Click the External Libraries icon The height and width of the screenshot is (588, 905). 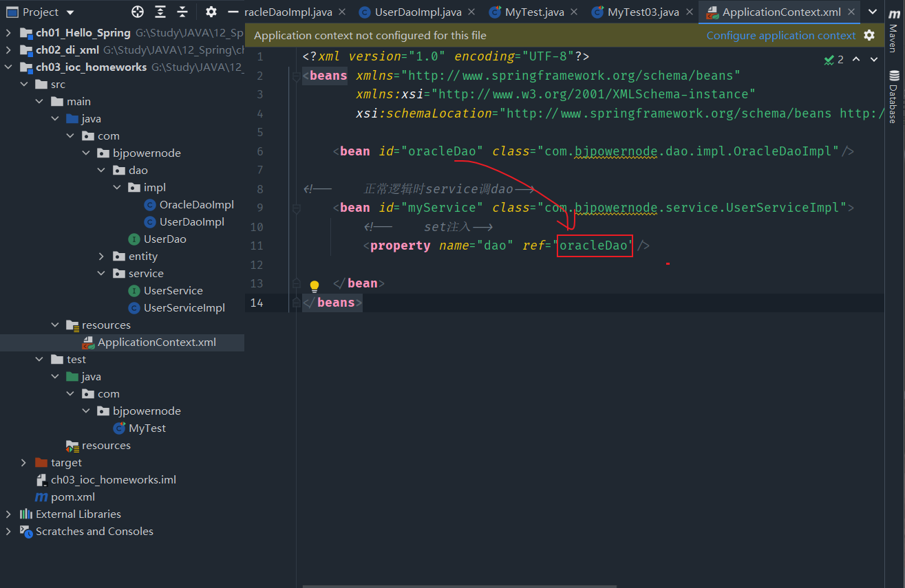(x=26, y=514)
